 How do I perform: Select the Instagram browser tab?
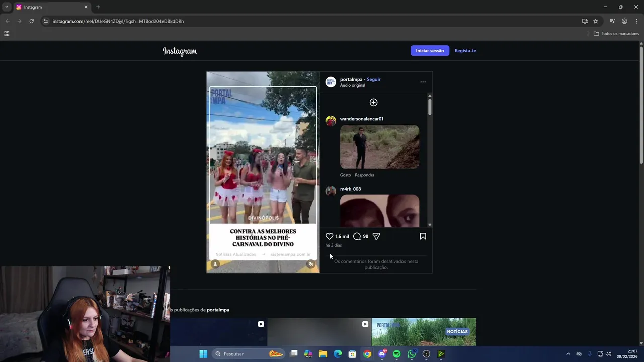[x=51, y=7]
